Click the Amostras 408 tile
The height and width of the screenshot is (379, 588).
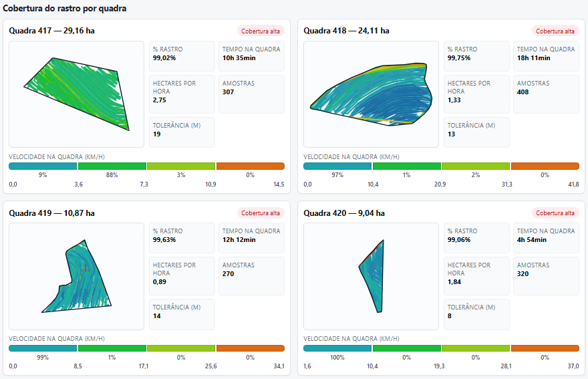point(546,94)
